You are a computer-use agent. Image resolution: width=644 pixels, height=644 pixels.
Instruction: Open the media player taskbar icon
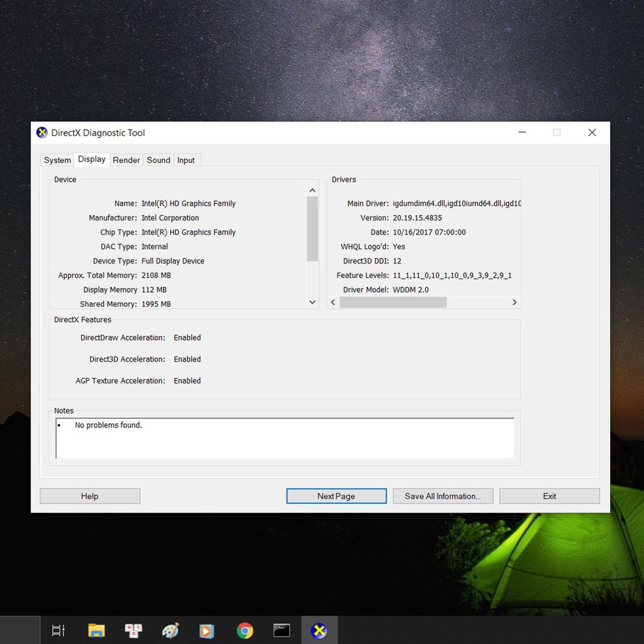pos(206,630)
